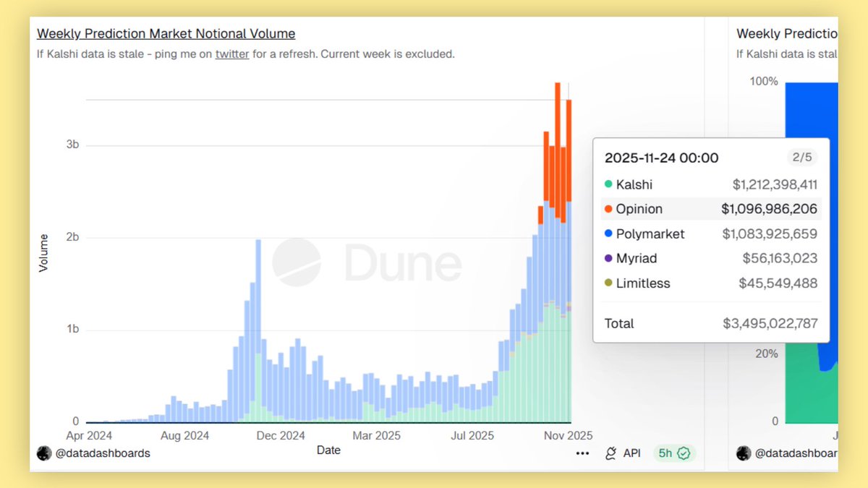Select the purple Myriad legend dot
Screen dimensions: 868x488
click(x=609, y=259)
